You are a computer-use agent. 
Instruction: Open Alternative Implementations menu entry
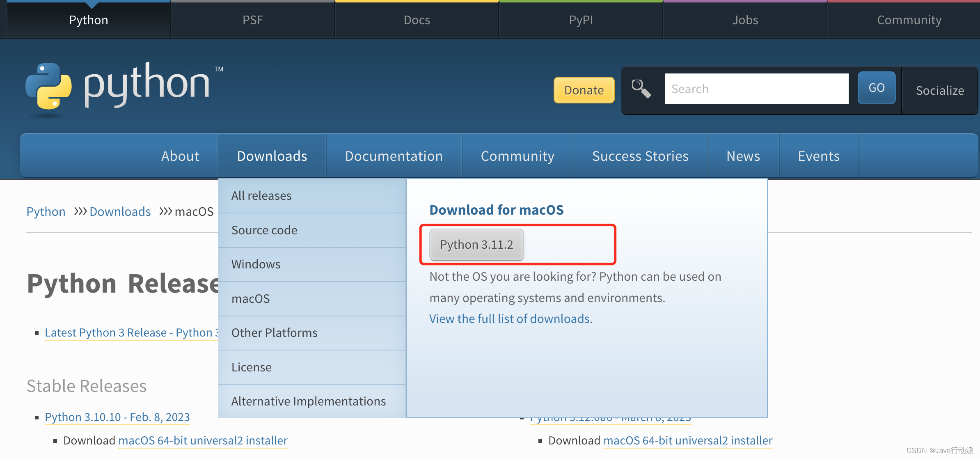tap(308, 401)
